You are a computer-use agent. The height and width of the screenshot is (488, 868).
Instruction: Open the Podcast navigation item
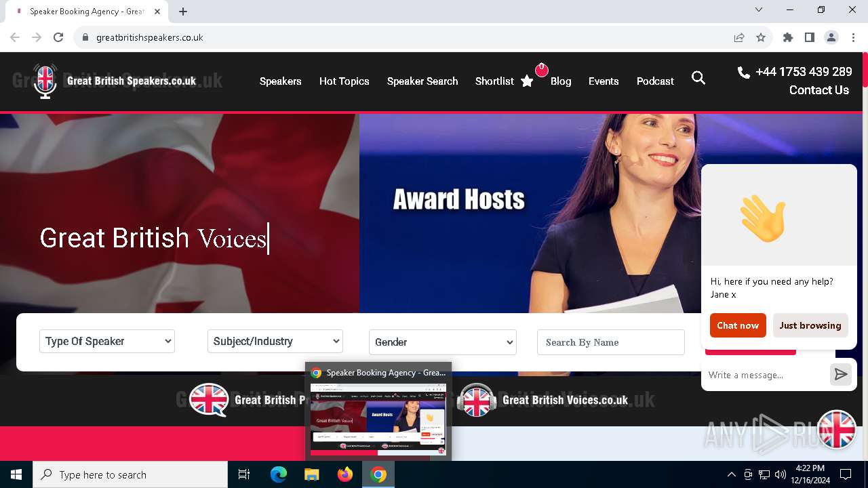pyautogui.click(x=655, y=81)
